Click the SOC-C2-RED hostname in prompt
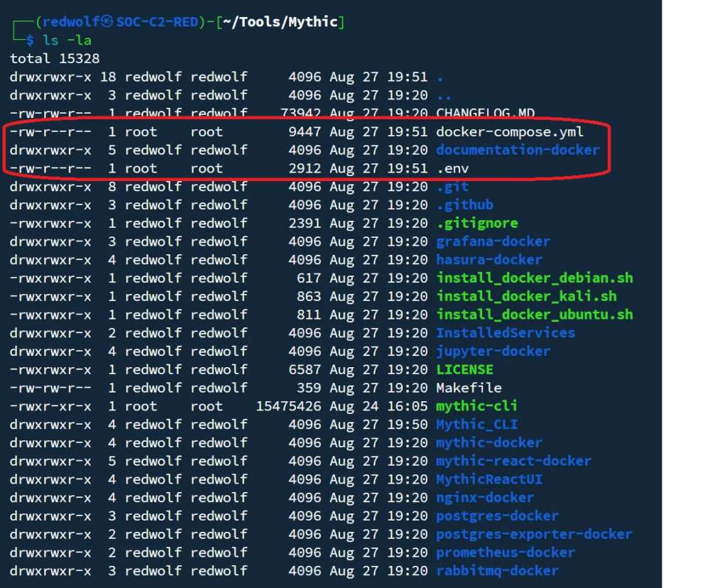Viewport: 727px width, 588px height. [157, 22]
